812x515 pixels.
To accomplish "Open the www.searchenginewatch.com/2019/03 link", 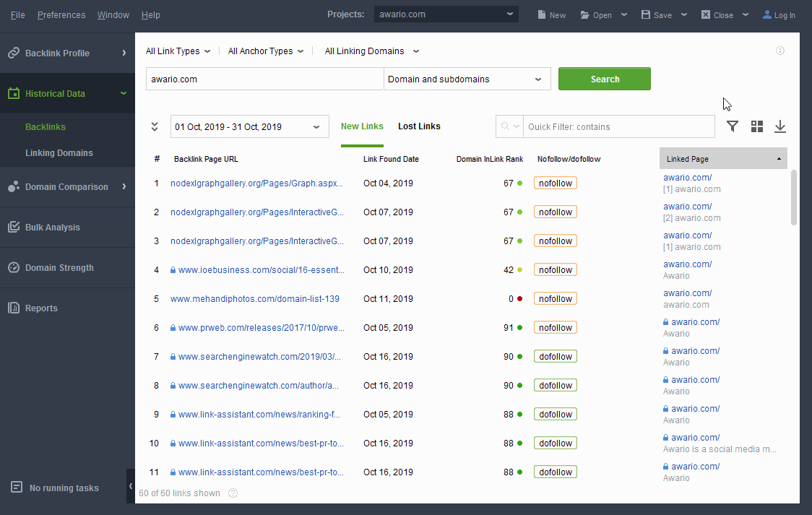I will pos(259,357).
